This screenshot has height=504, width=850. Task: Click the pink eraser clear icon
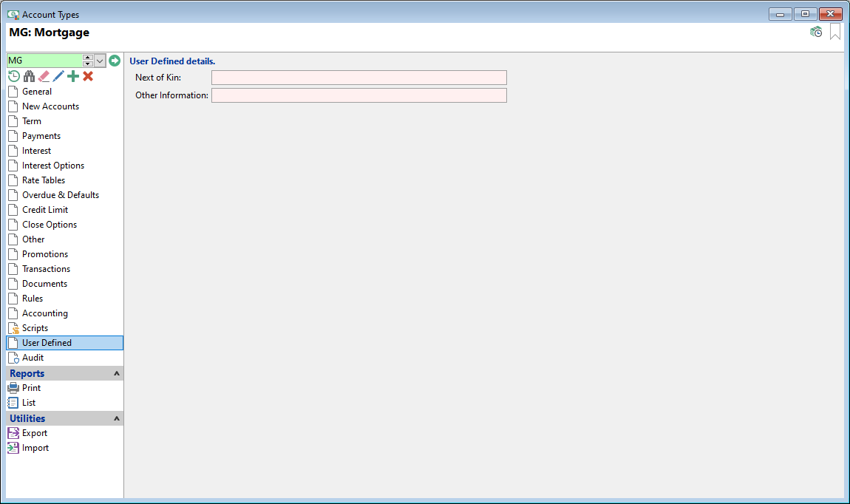44,76
